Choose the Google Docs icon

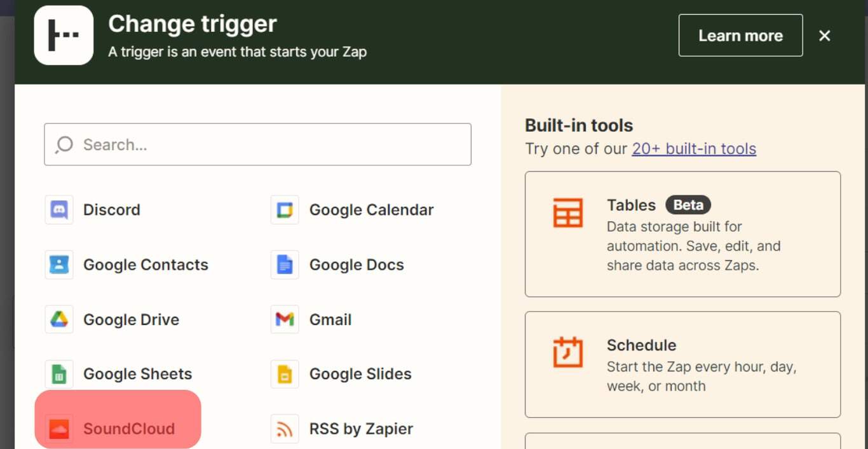tap(285, 265)
